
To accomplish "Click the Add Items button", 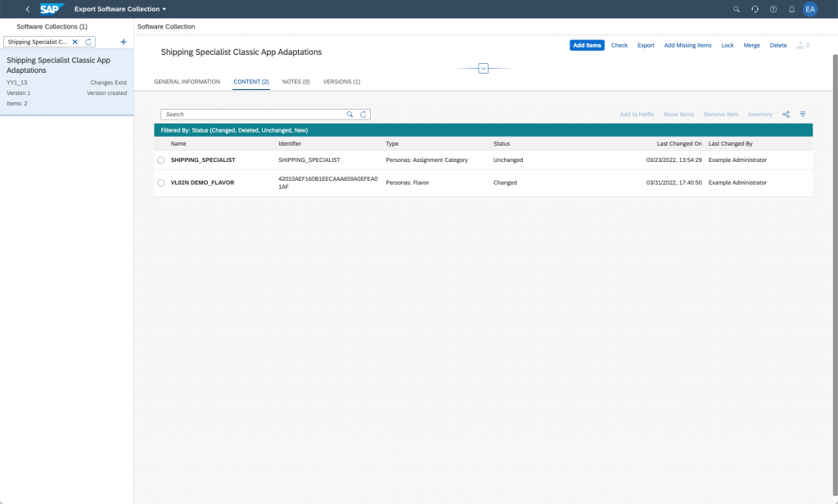I will 587,46.
